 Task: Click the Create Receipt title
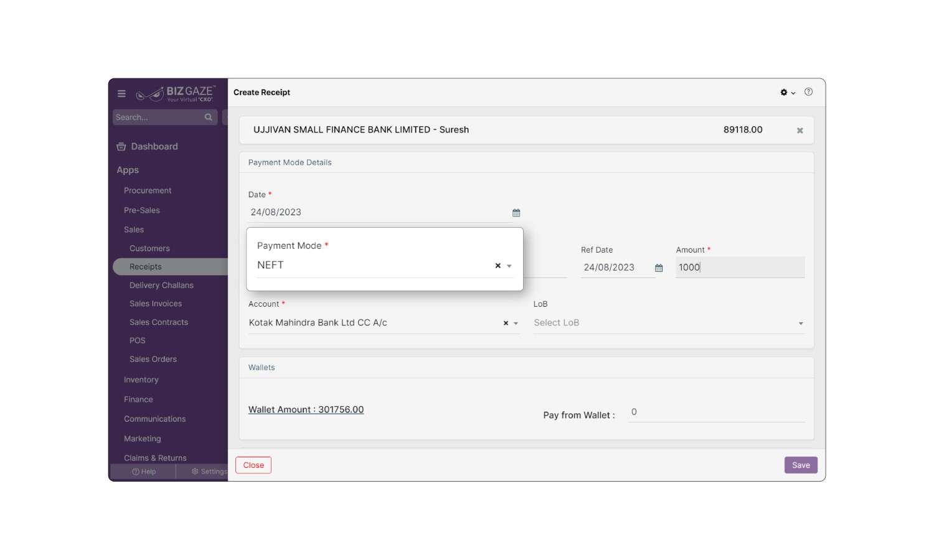pos(262,92)
